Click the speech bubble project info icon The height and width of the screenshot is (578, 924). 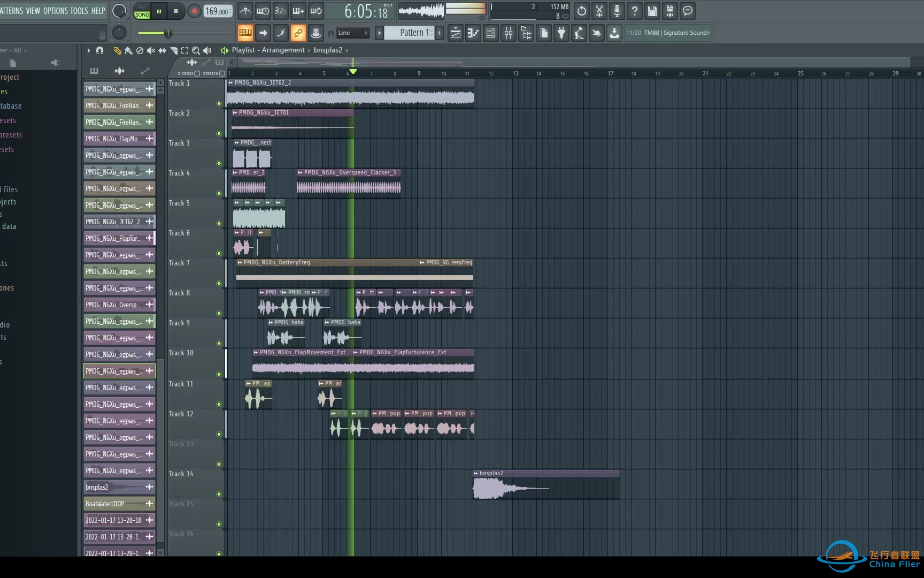point(688,11)
